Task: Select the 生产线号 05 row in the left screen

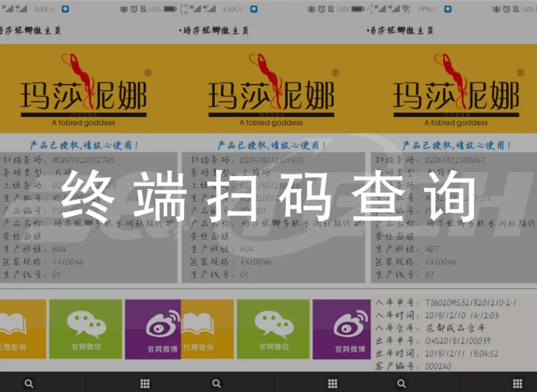Action: [x=32, y=275]
